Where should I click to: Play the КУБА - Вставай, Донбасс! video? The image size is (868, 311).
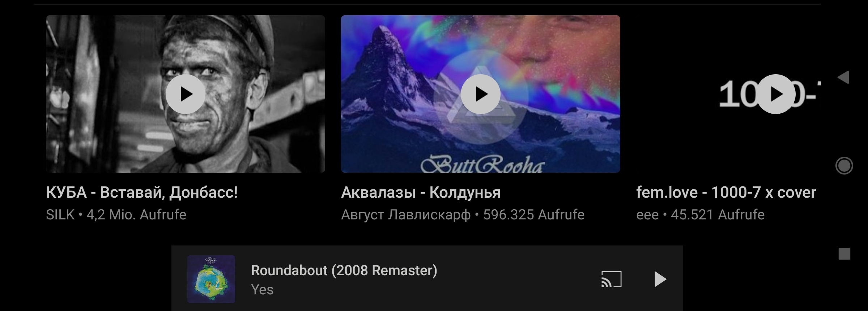coord(186,94)
